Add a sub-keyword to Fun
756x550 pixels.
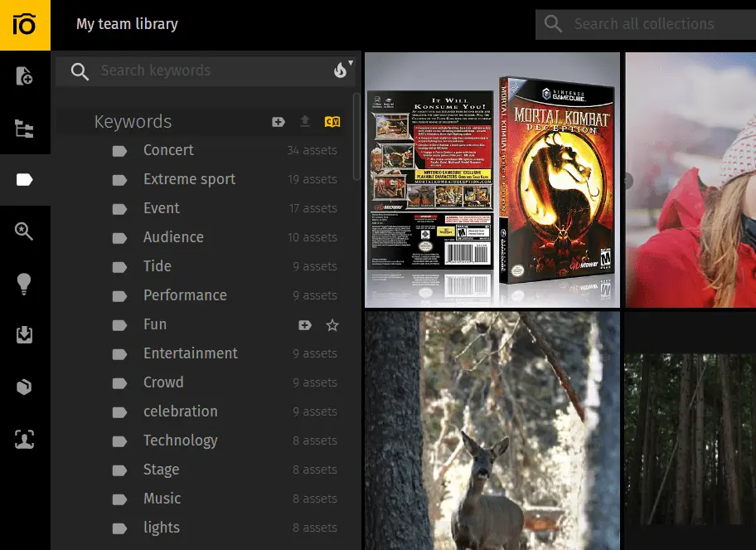[305, 325]
